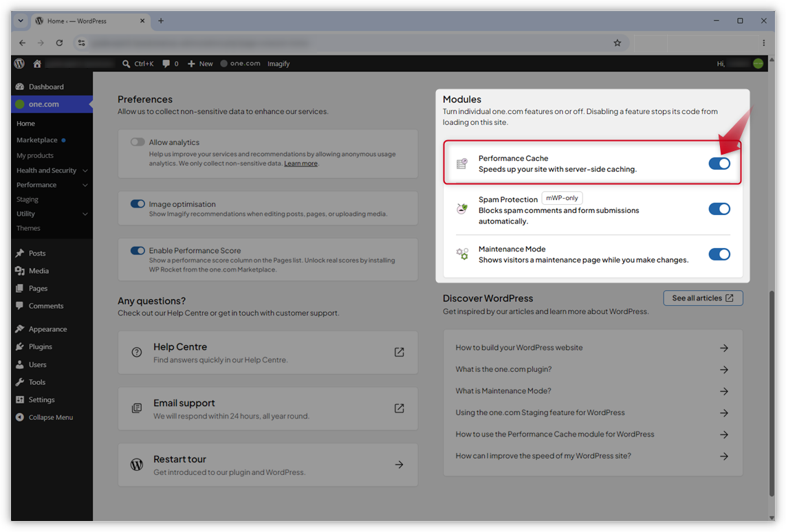786x532 pixels.
Task: Click Home submenu under one.com
Action: click(25, 124)
